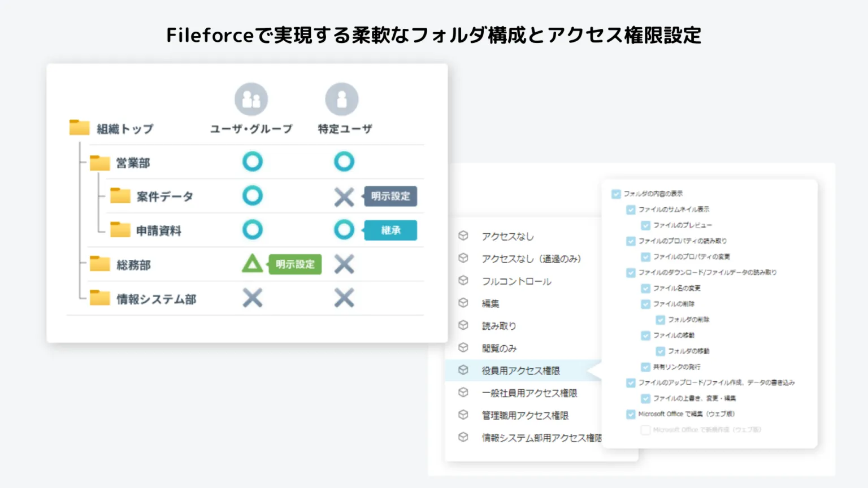Enable Microsoft Office で新規作成（ウェブ版）
This screenshot has width=868, height=488.
(x=645, y=430)
